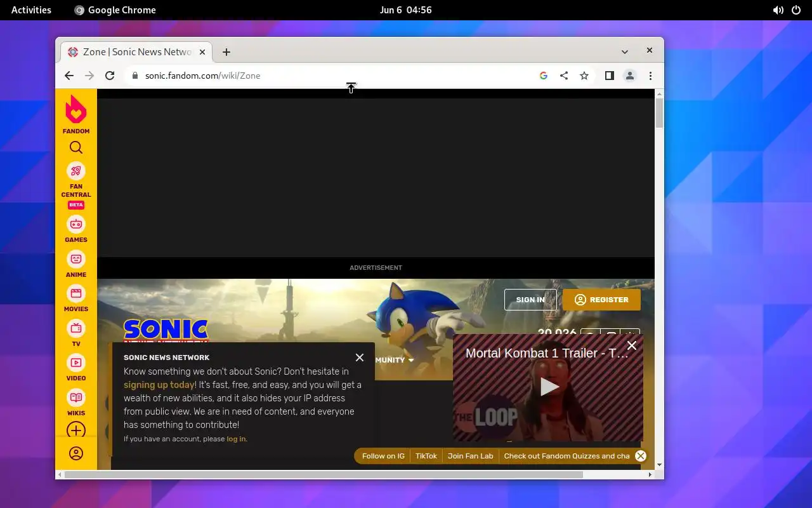The width and height of the screenshot is (812, 508).
Task: Open Fan Central rocket icon
Action: (x=76, y=171)
